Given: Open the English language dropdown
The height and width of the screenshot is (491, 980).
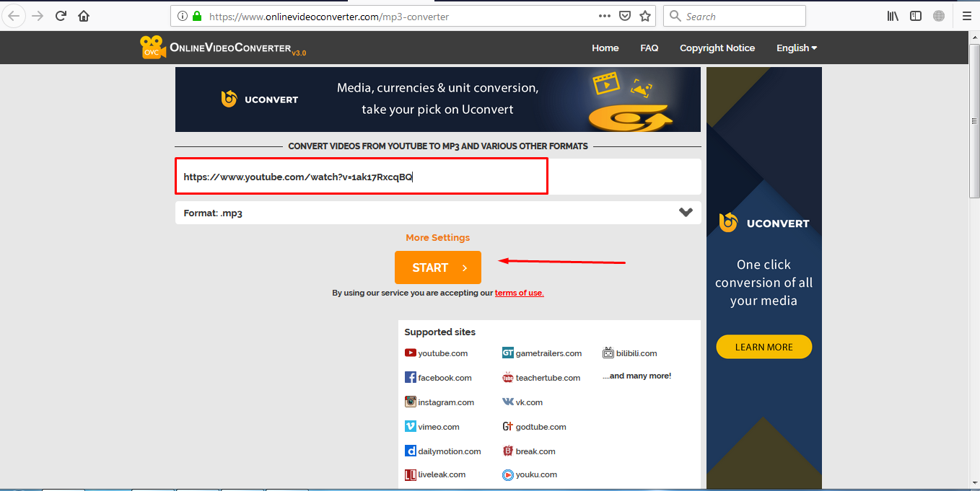Looking at the screenshot, I should pyautogui.click(x=797, y=48).
